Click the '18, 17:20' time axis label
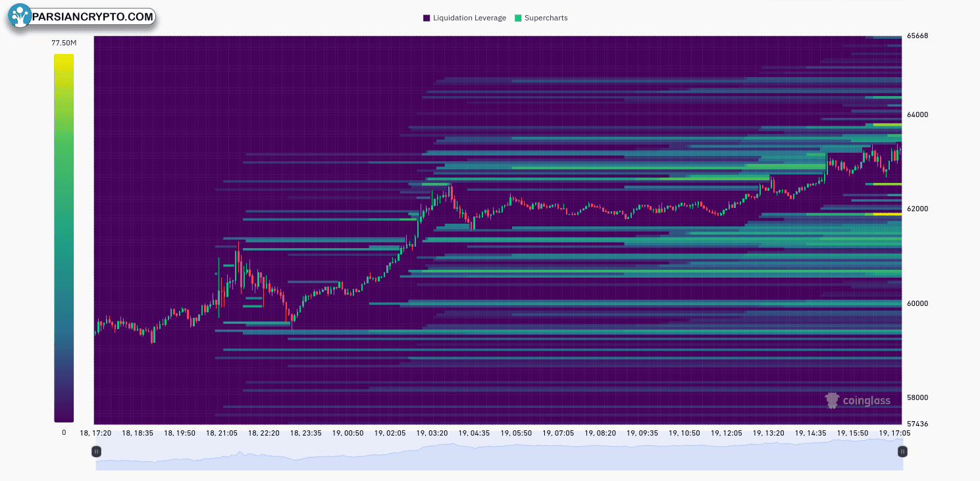This screenshot has width=980, height=481. [95, 433]
